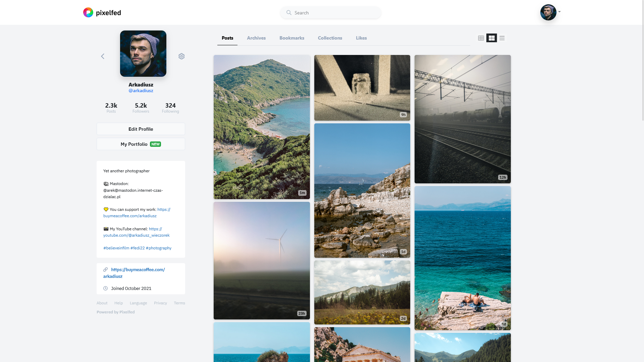
Task: Switch to small grid layout view
Action: (x=481, y=38)
